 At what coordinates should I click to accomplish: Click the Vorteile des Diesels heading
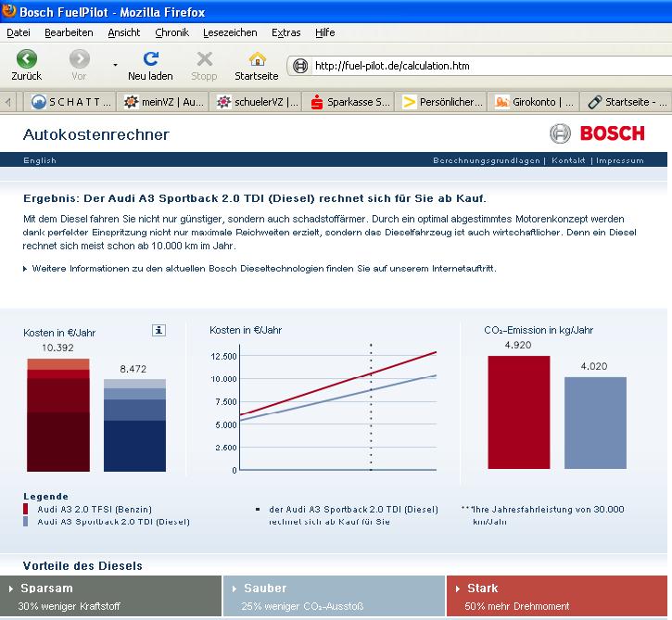82,566
